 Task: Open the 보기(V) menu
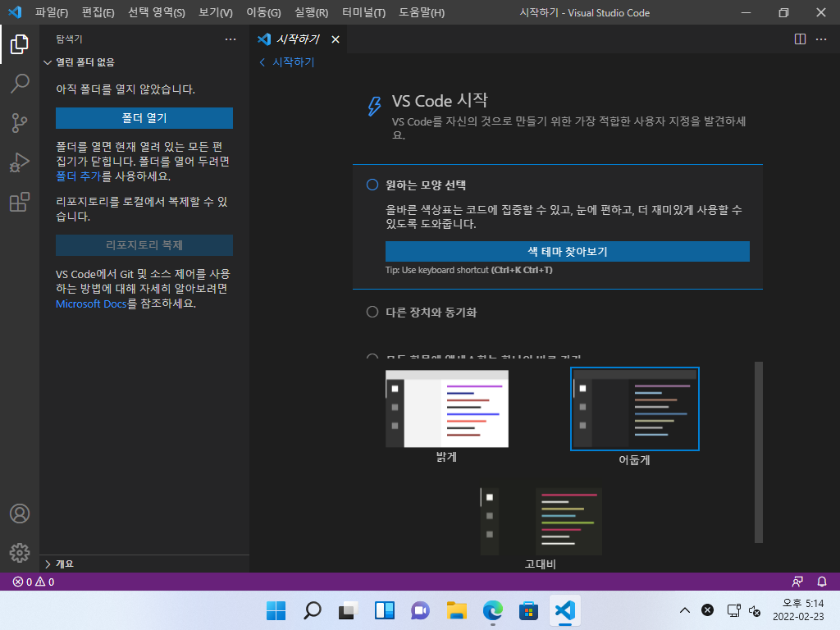point(216,12)
